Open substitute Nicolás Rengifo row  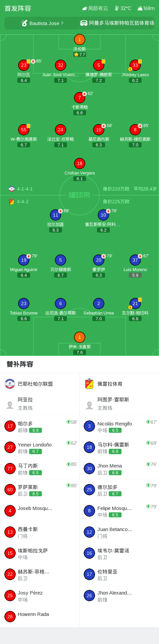[x=119, y=426]
